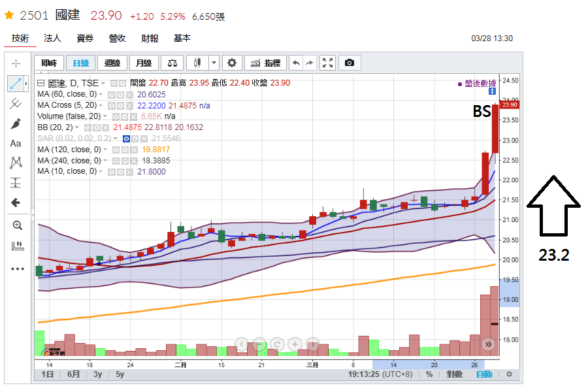This screenshot has height=392, width=588.
Task: Click the 23.90 price label on axis
Action: click(x=509, y=105)
